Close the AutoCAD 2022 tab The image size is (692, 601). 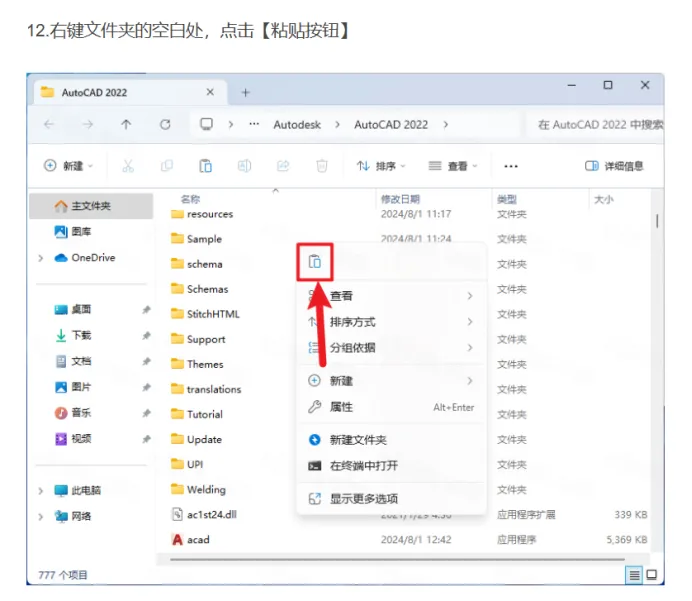[210, 92]
